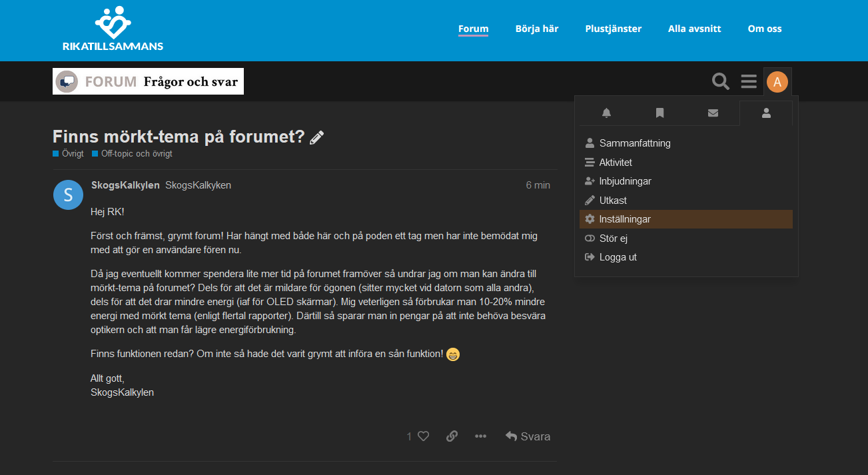Click the search magnifier icon
868x475 pixels.
(x=721, y=82)
